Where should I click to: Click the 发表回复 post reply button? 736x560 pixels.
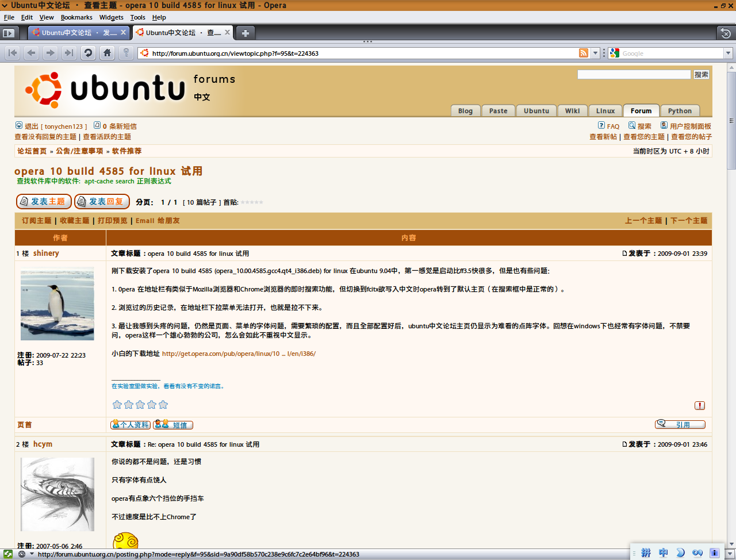pyautogui.click(x=102, y=201)
